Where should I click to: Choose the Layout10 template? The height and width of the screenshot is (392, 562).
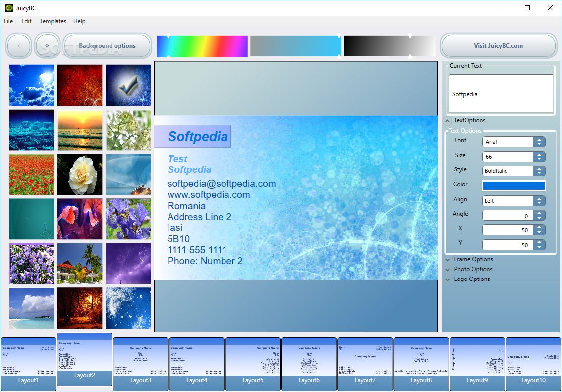pos(533,364)
